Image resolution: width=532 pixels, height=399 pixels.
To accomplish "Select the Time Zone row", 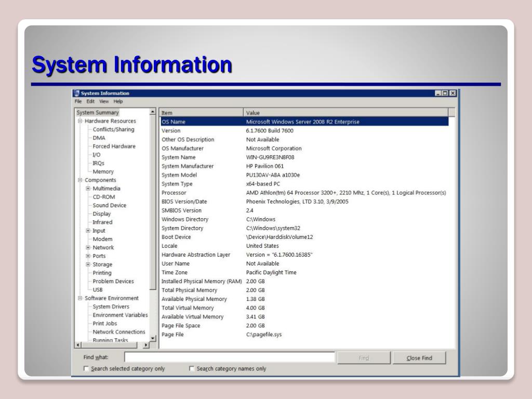I will tap(304, 272).
